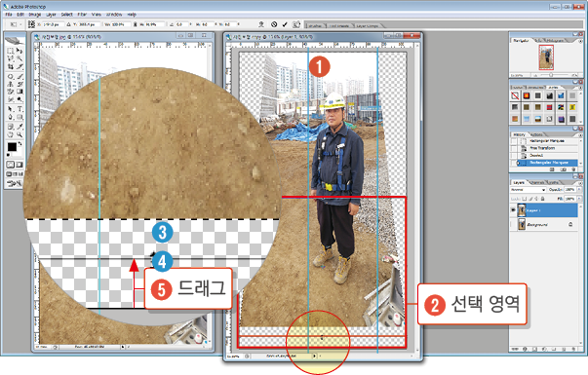Select the Zoom tool
Viewport: 588px width, 375px height.
pyautogui.click(x=20, y=134)
